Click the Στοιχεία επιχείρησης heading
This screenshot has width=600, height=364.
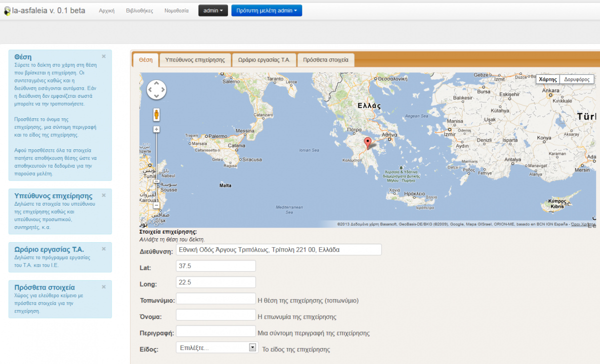tap(168, 232)
